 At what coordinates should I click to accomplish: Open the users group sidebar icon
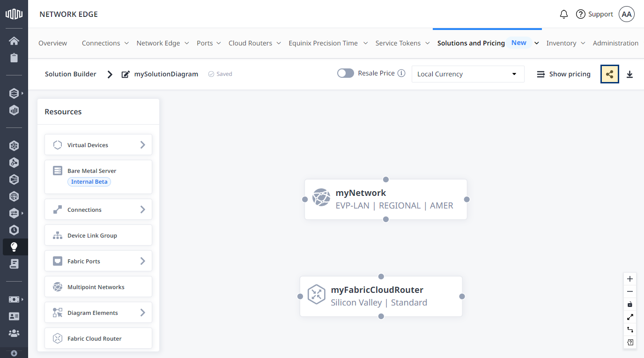[14, 333]
